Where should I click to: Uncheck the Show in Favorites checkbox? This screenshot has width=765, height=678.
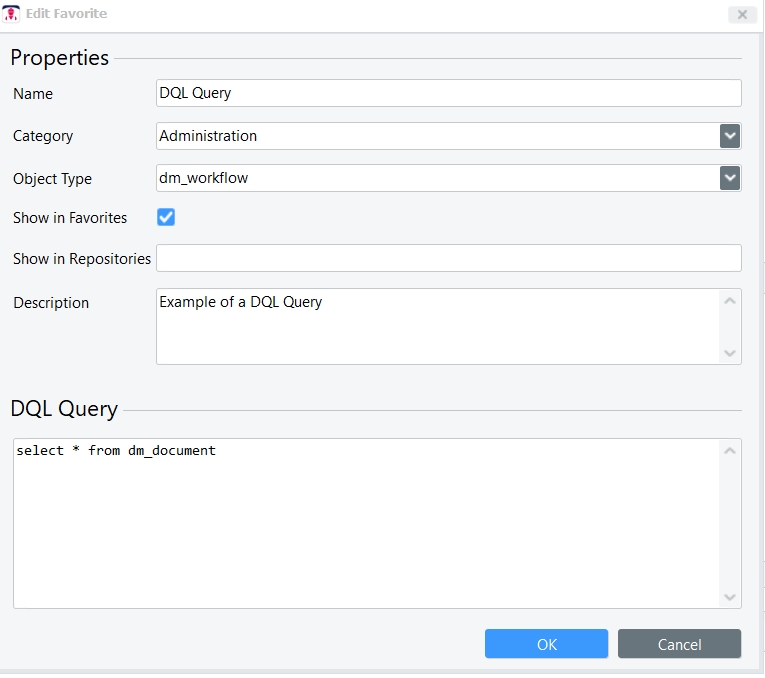(x=166, y=217)
